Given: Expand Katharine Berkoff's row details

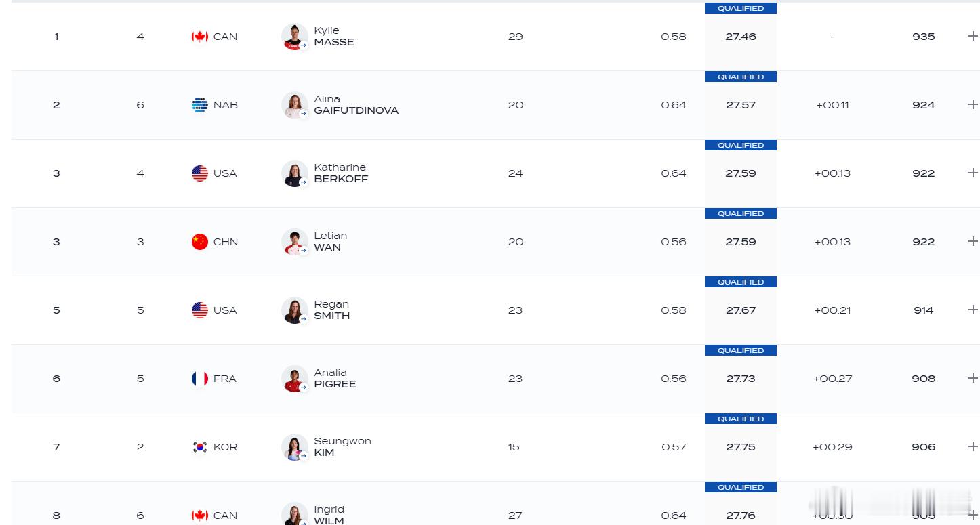Looking at the screenshot, I should pos(973,173).
